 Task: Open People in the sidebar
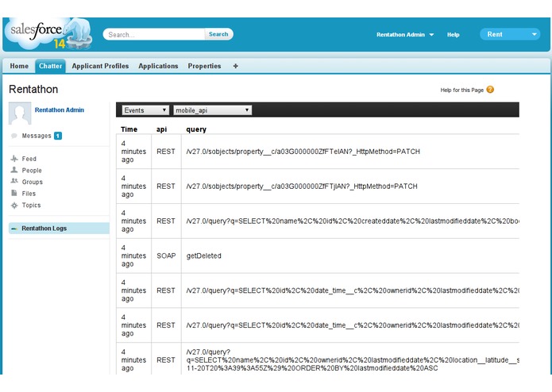click(x=32, y=170)
